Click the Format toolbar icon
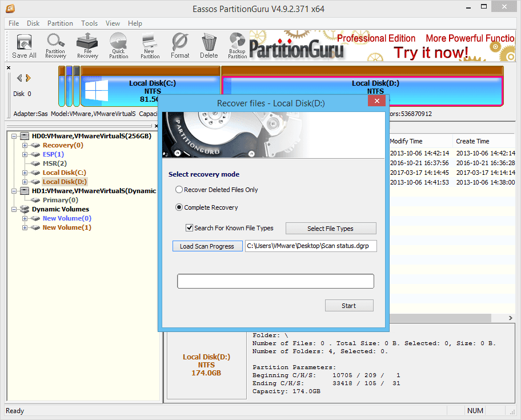 (180, 46)
